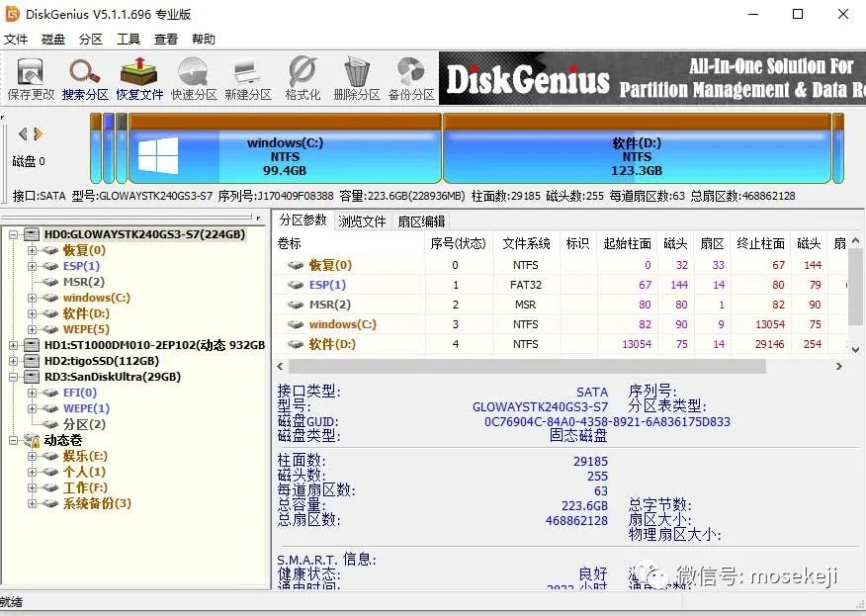The image size is (866, 616).
Task: Select WEPE(1) under RD3 SanDiskUltra
Action: (x=86, y=408)
